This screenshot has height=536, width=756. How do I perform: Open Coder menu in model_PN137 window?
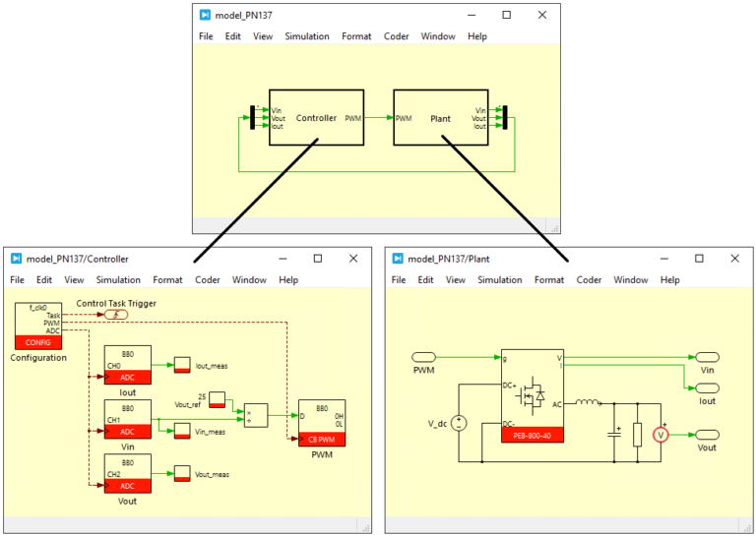(397, 36)
